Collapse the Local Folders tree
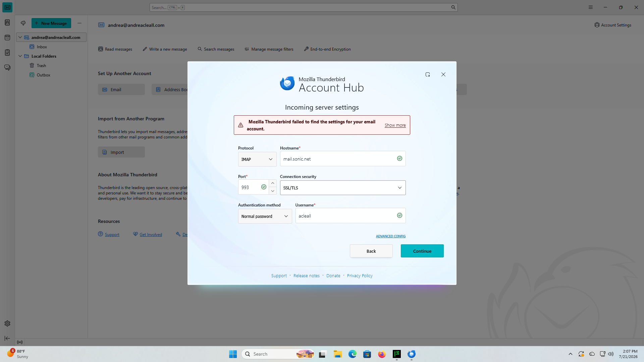Screen dimensions: 644x362 tap(20, 56)
